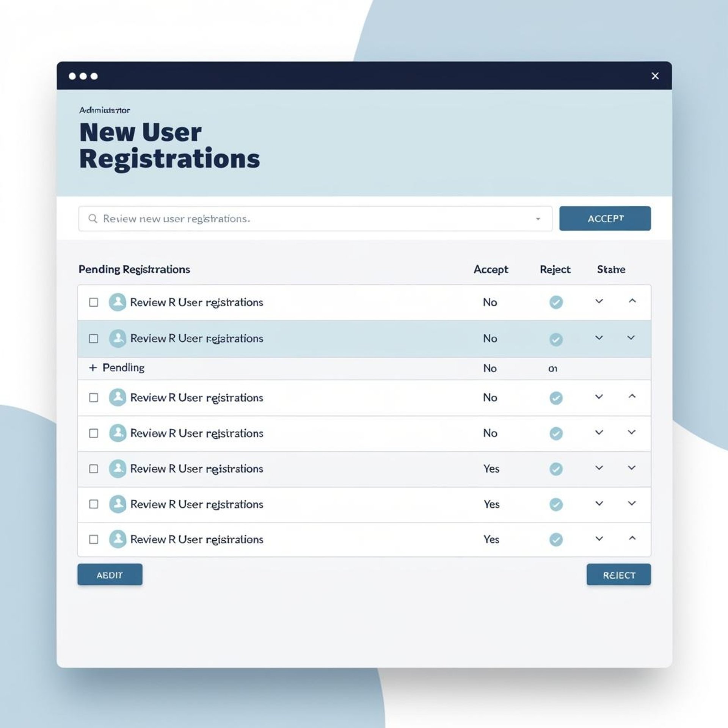Tick the checkbox in the first row
728x728 pixels.
93,302
